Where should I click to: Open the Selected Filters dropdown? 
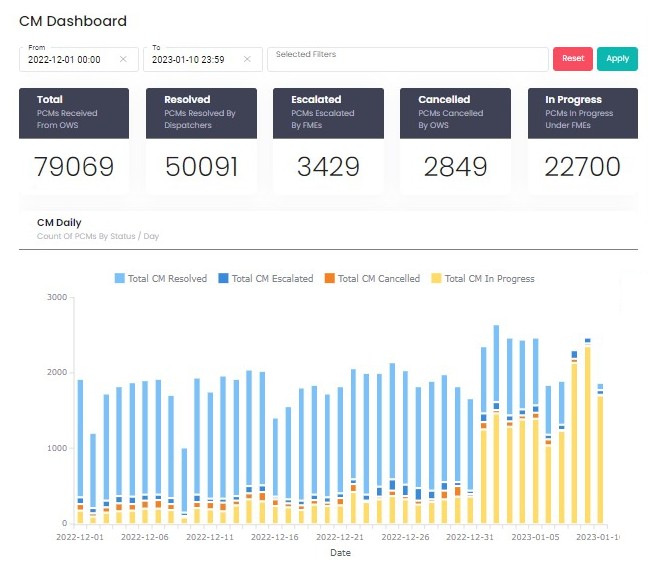[407, 59]
